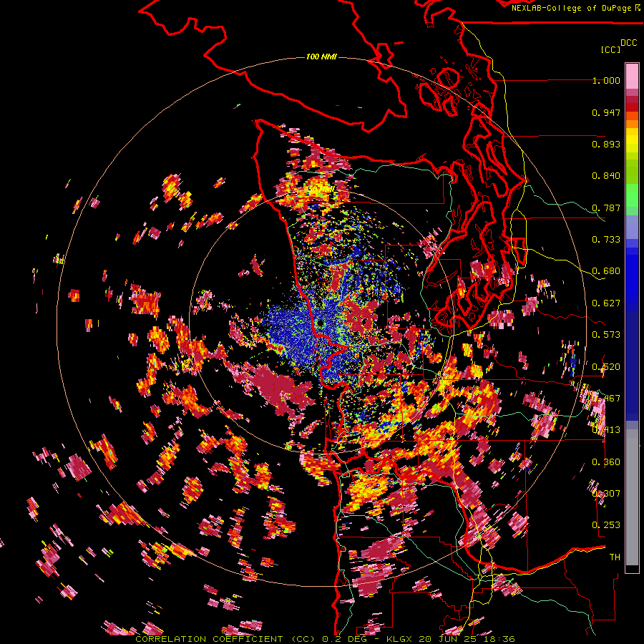
Task: Select the 0.733 legend value
Action: tap(606, 240)
